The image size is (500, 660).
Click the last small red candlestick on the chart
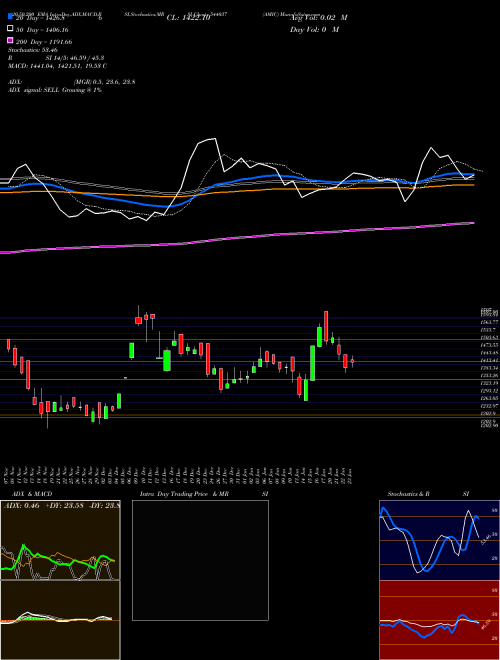(352, 361)
